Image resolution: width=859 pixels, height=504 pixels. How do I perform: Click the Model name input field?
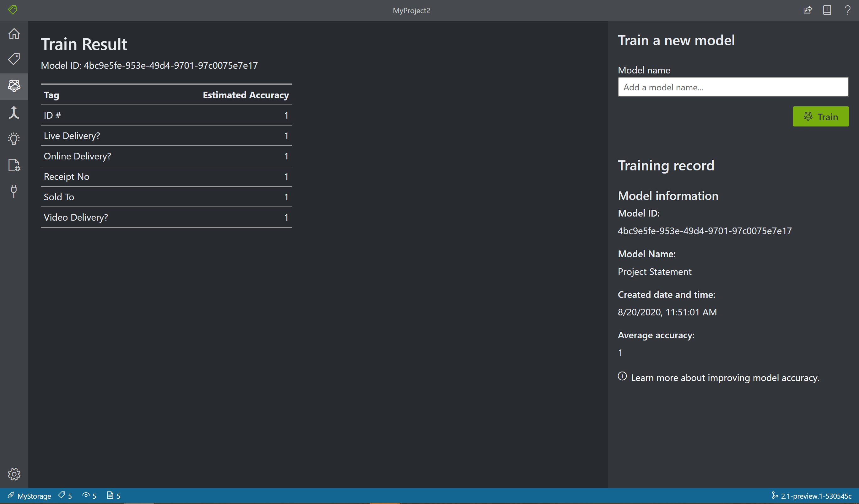coord(733,87)
